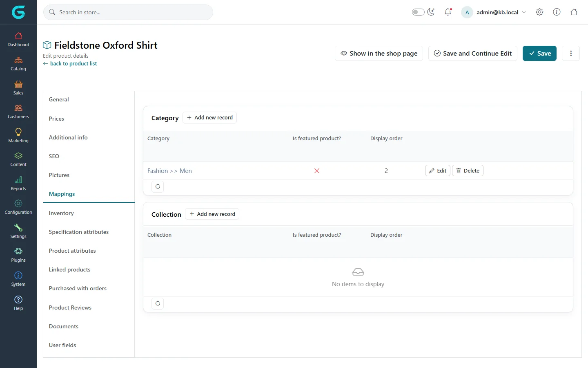Delete the Fashion >> Men category row
Viewport: 588px width, 368px height.
pos(468,171)
